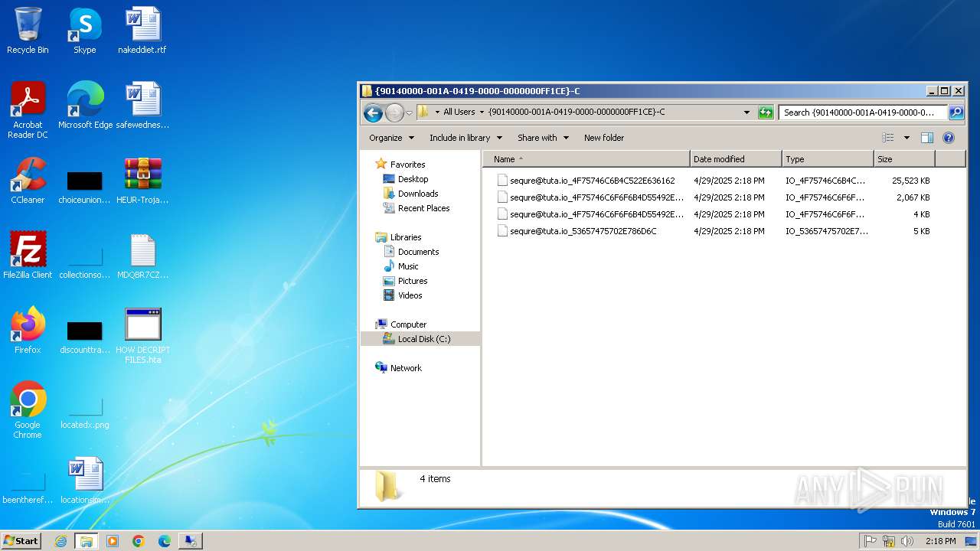The image size is (980, 551).
Task: Open the recent pages dropdown arrow
Action: (x=409, y=113)
